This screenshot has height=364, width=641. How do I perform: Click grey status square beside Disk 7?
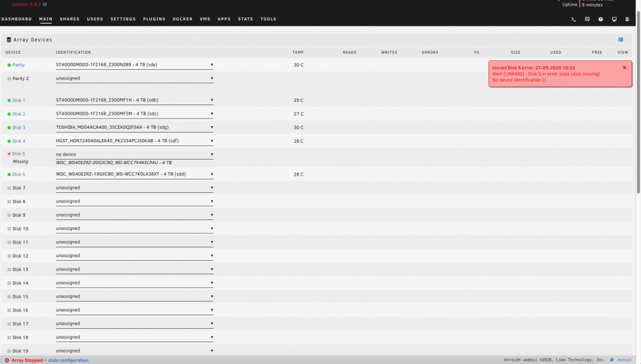point(9,188)
